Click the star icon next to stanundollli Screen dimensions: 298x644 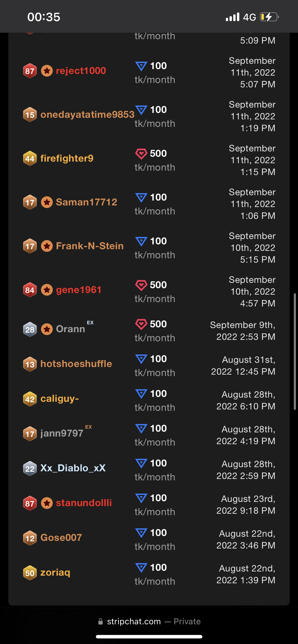pyautogui.click(x=47, y=503)
